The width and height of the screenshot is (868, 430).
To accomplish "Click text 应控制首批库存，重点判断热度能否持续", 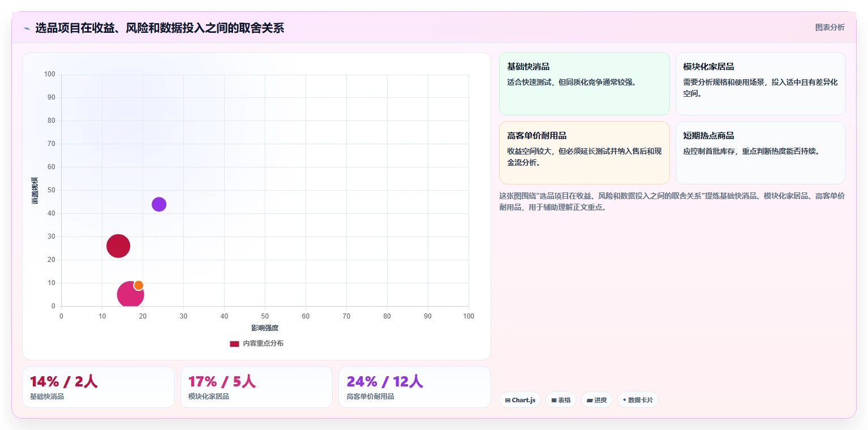I will point(751,151).
